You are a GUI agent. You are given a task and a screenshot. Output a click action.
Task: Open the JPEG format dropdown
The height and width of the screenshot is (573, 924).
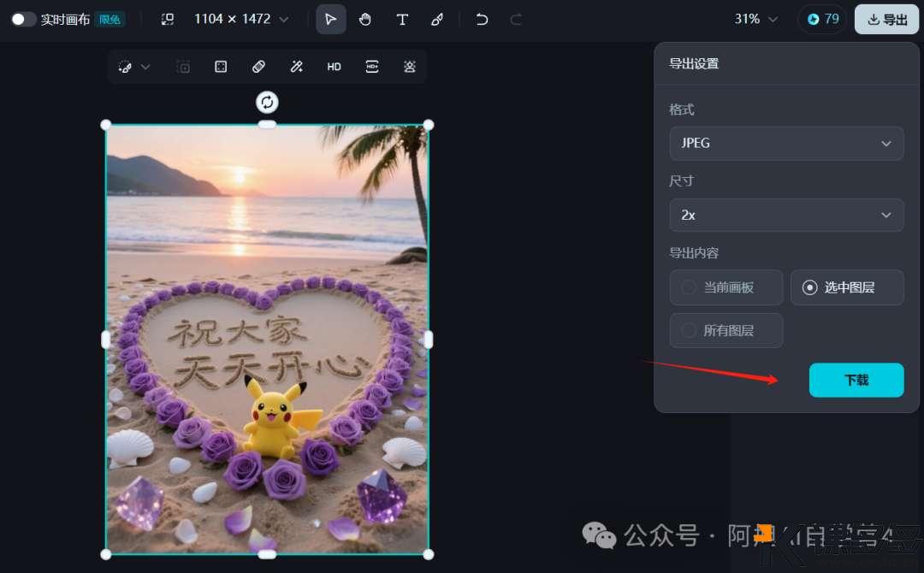tap(786, 143)
